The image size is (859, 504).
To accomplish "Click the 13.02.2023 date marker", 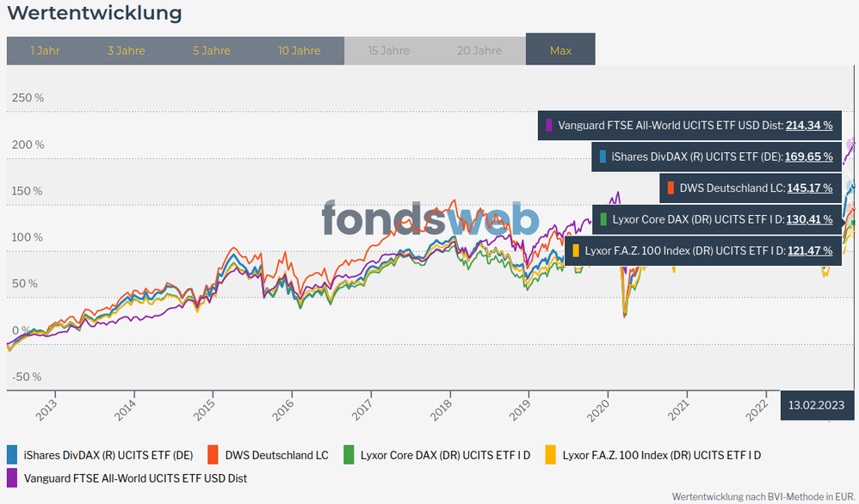I will click(816, 404).
